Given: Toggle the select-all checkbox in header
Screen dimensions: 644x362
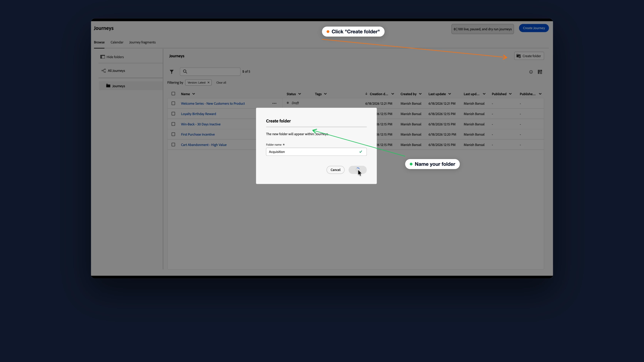Looking at the screenshot, I should pos(173,94).
